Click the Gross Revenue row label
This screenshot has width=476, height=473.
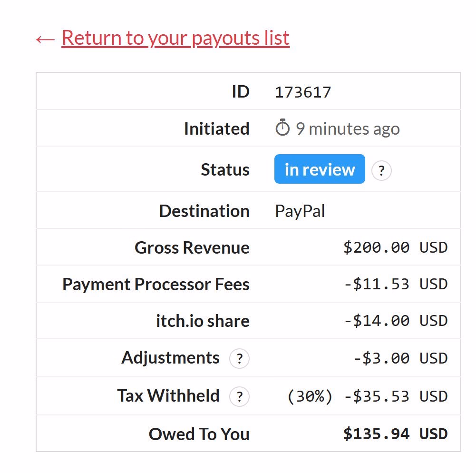pos(192,247)
